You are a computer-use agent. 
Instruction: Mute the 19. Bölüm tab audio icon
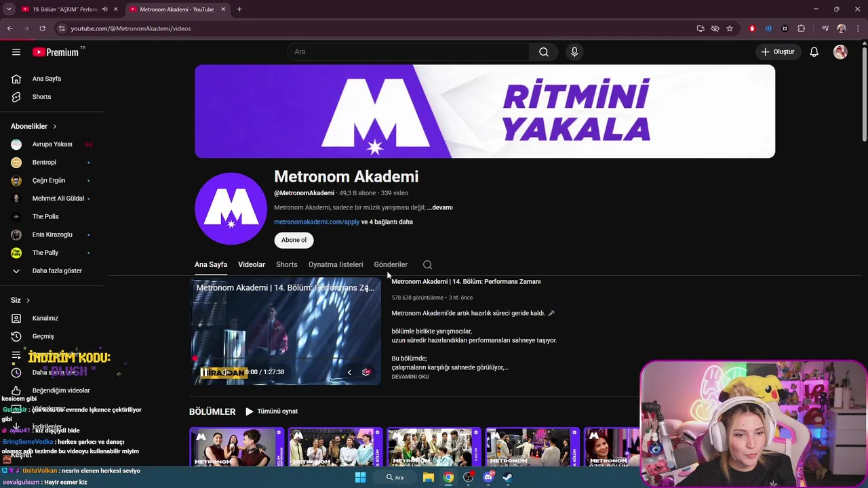pos(104,9)
